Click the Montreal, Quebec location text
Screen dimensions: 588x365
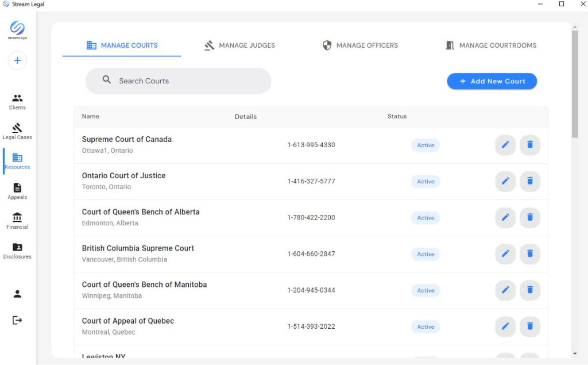[x=109, y=332]
